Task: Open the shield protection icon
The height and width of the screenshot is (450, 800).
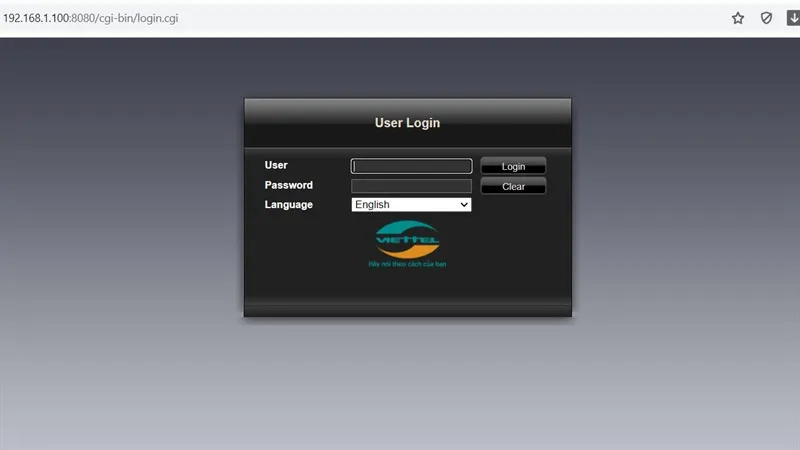Action: (x=766, y=18)
